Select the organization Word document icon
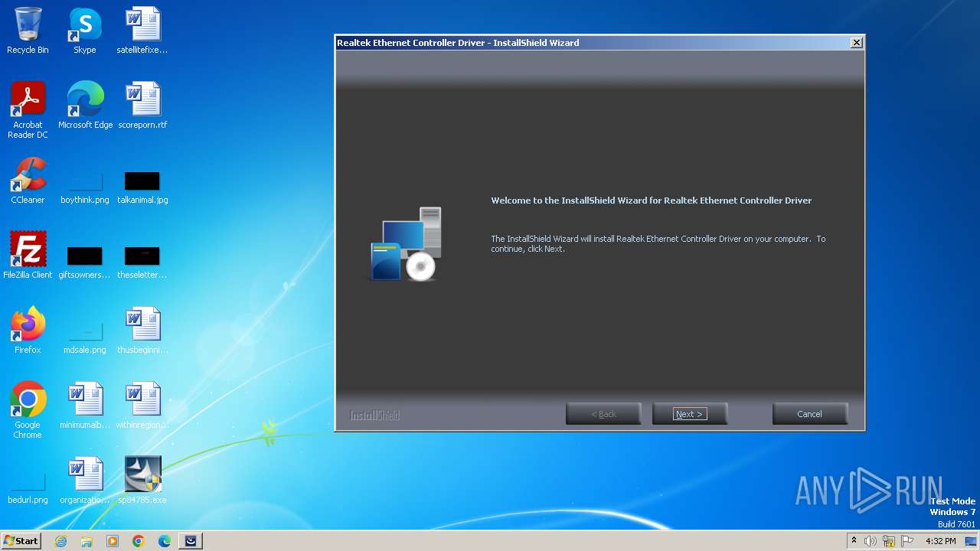This screenshot has width=980, height=551. point(85,481)
